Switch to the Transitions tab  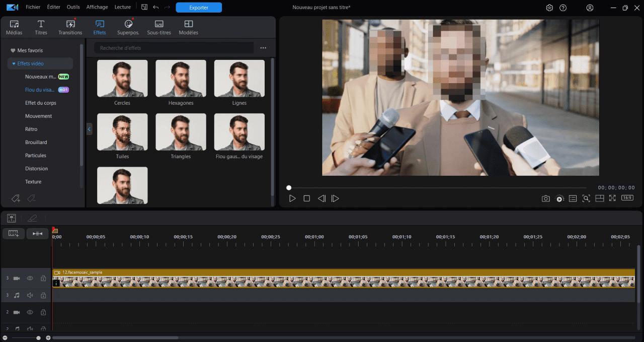pos(70,27)
